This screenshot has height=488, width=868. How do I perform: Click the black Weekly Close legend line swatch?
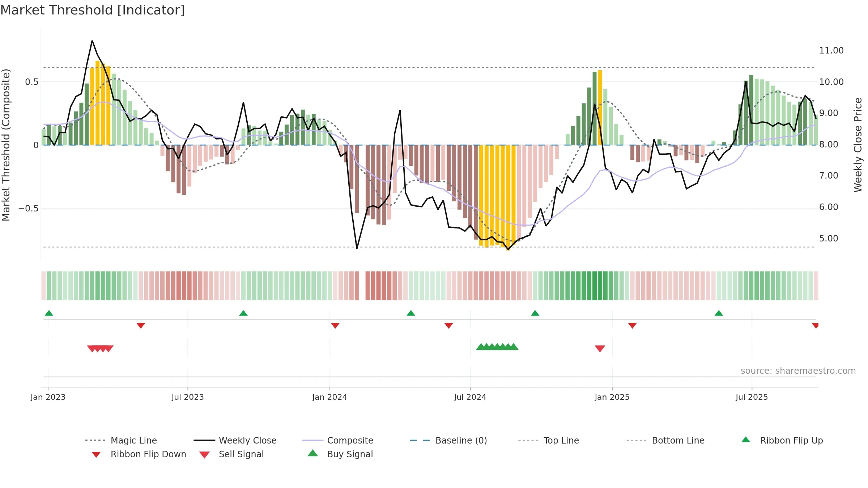[x=204, y=440]
